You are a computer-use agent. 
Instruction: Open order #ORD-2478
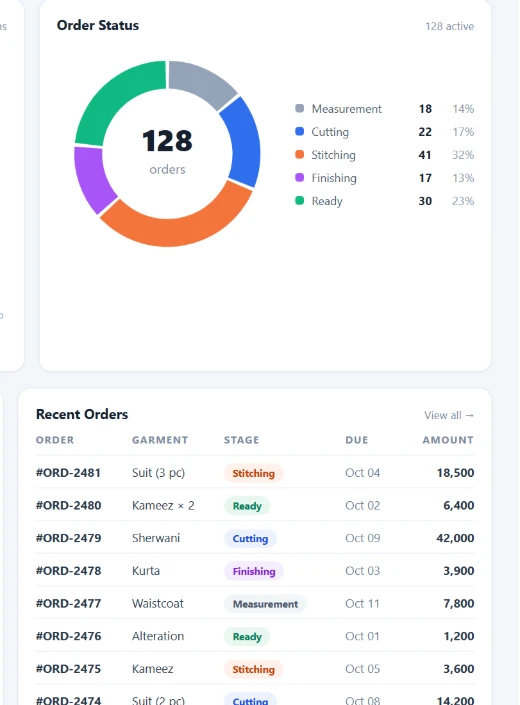68,571
